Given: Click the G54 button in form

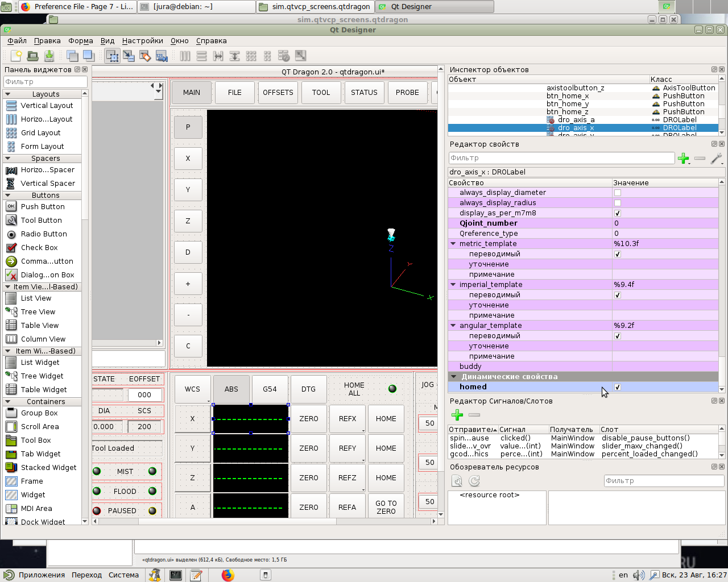Looking at the screenshot, I should tap(270, 389).
